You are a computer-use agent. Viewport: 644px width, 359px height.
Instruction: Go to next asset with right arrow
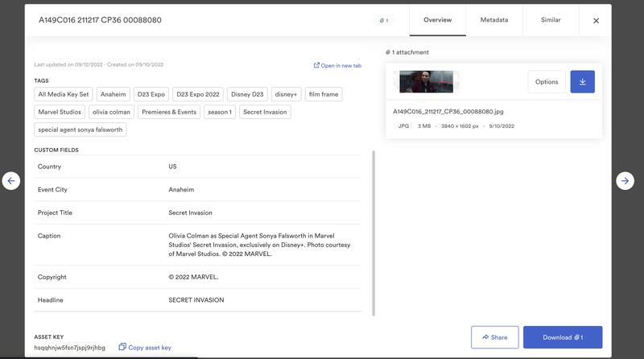(x=625, y=181)
